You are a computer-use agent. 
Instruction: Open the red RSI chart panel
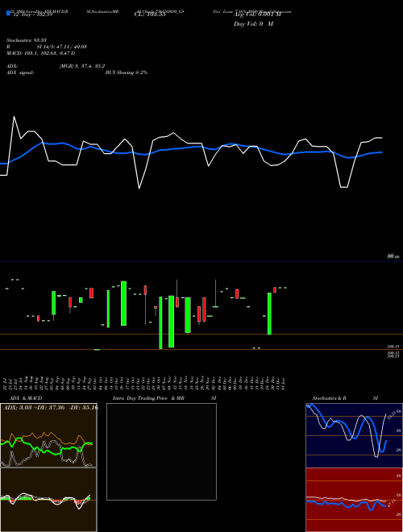[x=354, y=500]
